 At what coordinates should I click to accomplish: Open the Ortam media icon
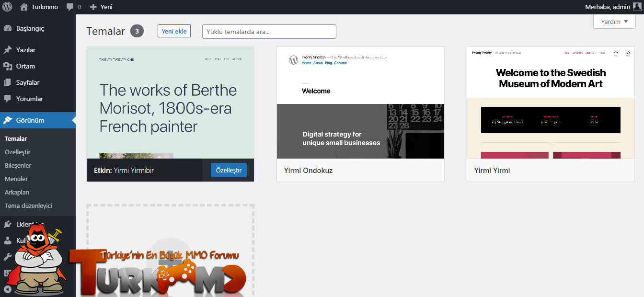(x=8, y=66)
